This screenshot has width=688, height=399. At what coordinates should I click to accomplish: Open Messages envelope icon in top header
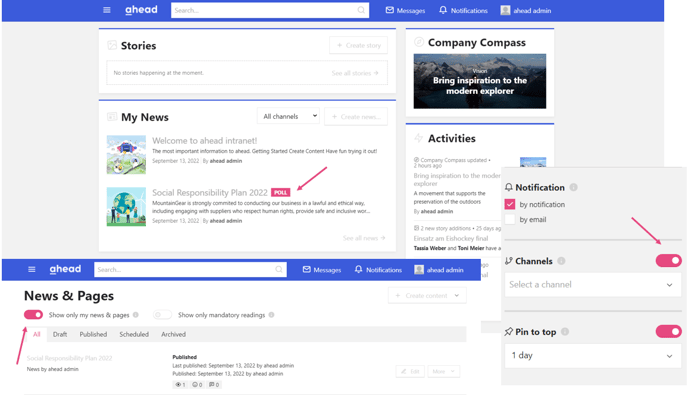tap(390, 10)
